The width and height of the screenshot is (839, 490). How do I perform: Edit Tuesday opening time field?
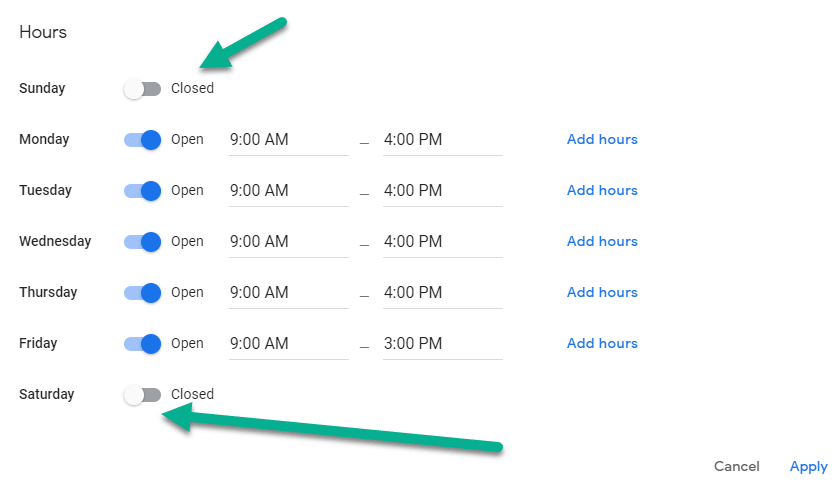[x=288, y=191]
